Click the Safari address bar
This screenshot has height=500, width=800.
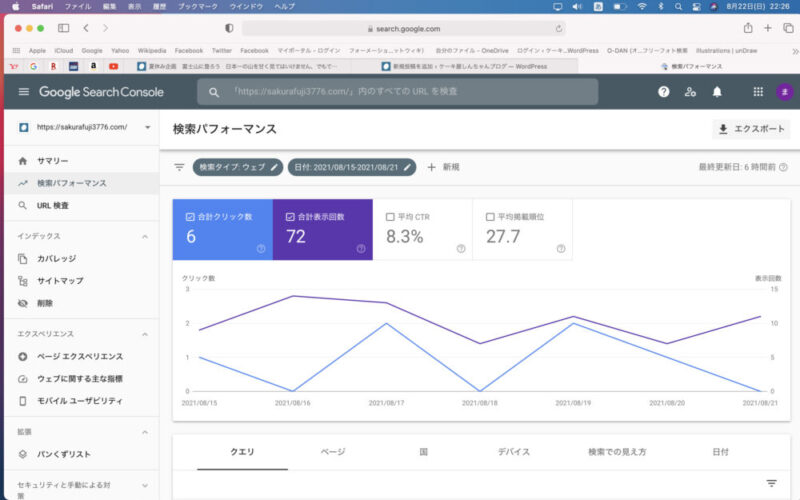[x=404, y=29]
